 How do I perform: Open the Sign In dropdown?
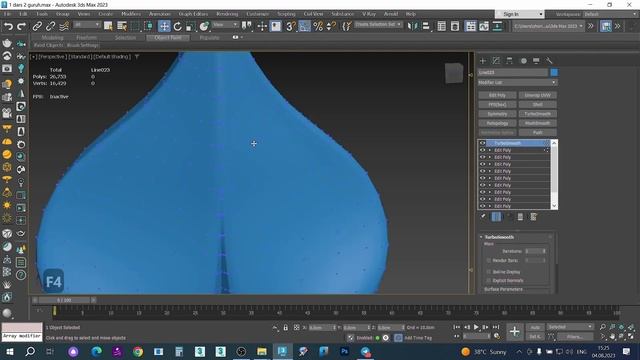coord(520,14)
